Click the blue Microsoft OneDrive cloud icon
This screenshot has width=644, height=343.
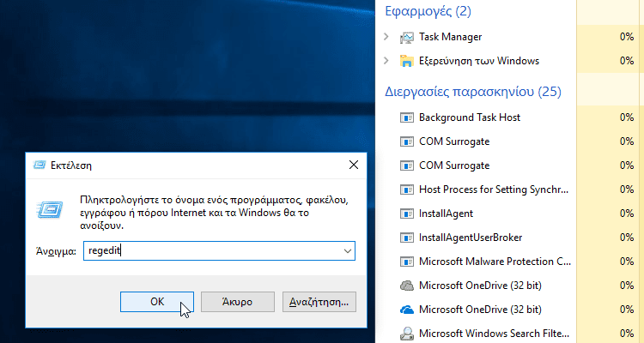coord(407,309)
